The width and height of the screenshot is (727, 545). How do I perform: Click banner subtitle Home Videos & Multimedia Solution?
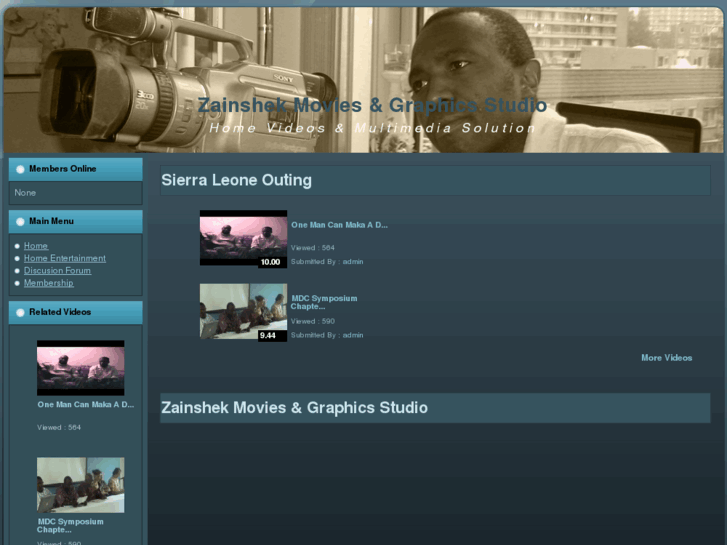pyautogui.click(x=372, y=128)
